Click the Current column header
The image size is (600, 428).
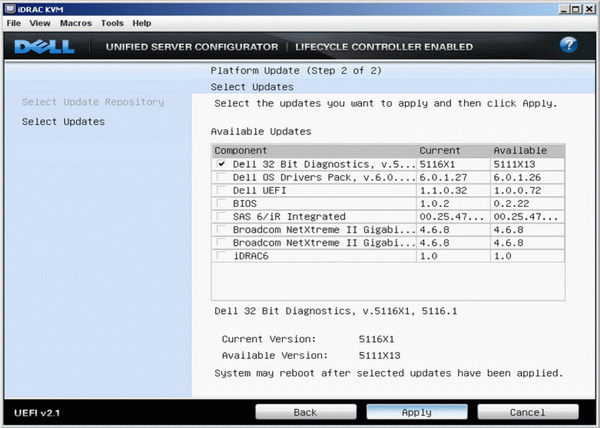pyautogui.click(x=453, y=150)
